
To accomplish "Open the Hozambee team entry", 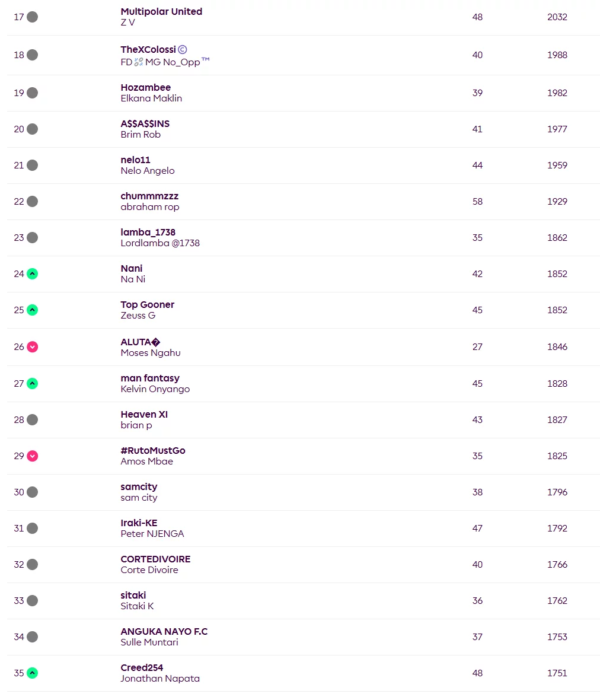I will [x=145, y=88].
